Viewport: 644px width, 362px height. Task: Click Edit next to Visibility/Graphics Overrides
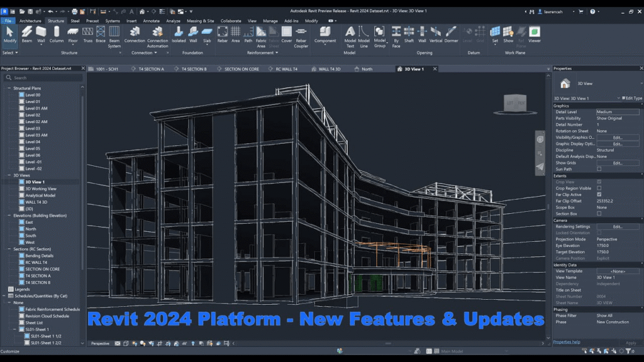coord(618,137)
